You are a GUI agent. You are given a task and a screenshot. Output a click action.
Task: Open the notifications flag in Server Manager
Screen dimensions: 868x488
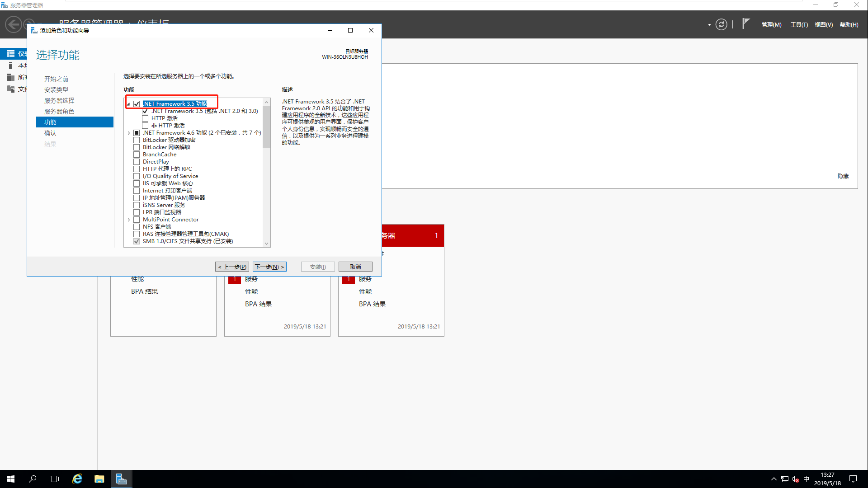(745, 24)
